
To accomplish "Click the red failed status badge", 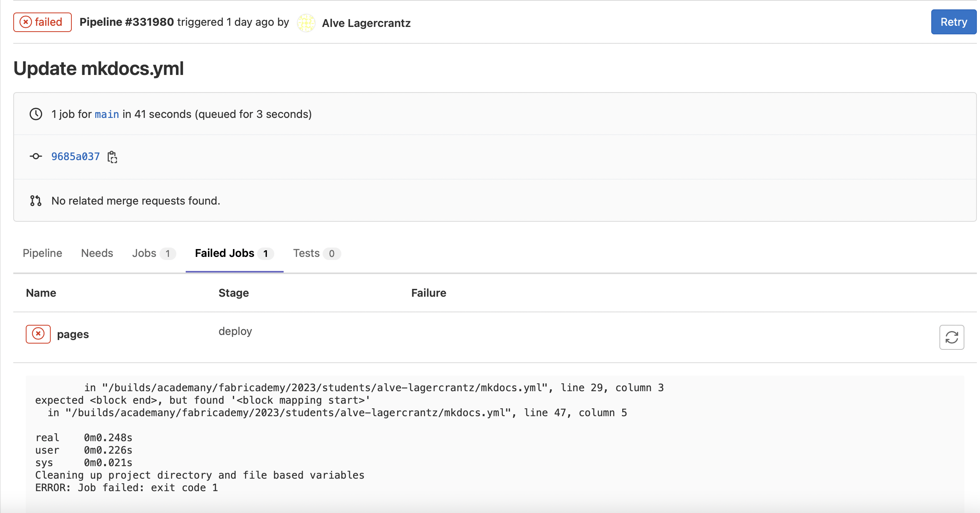I will click(x=43, y=22).
